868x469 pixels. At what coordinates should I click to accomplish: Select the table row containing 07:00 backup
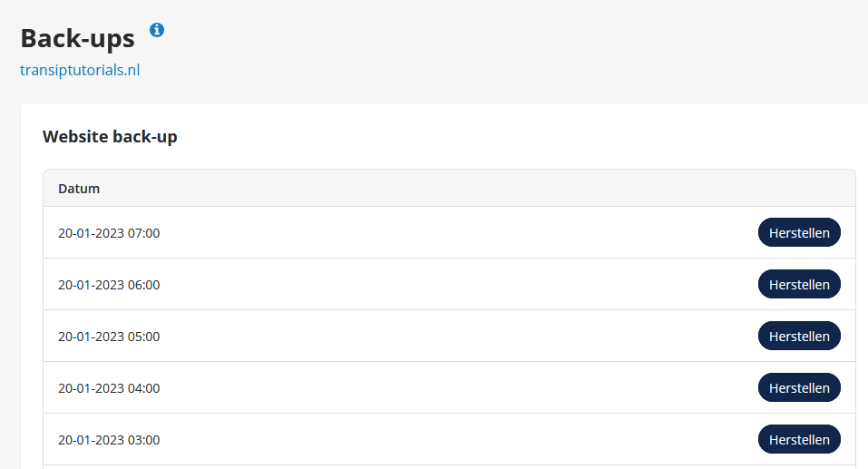(x=450, y=232)
